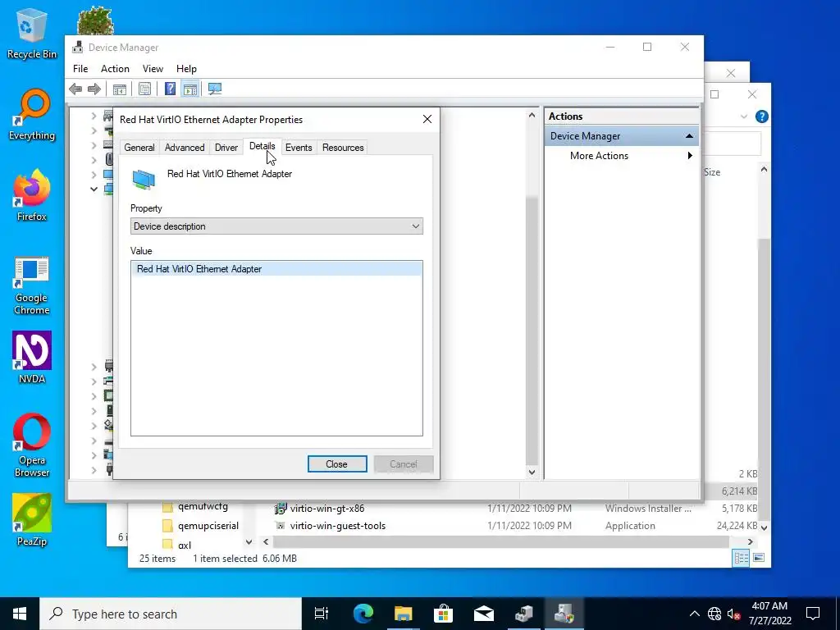
Task: Switch to the General tab
Action: tap(139, 148)
